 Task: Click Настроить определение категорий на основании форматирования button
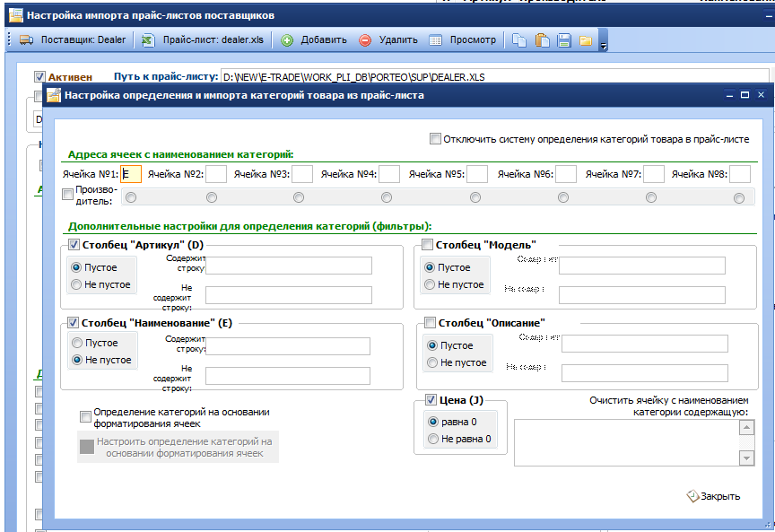(178, 447)
